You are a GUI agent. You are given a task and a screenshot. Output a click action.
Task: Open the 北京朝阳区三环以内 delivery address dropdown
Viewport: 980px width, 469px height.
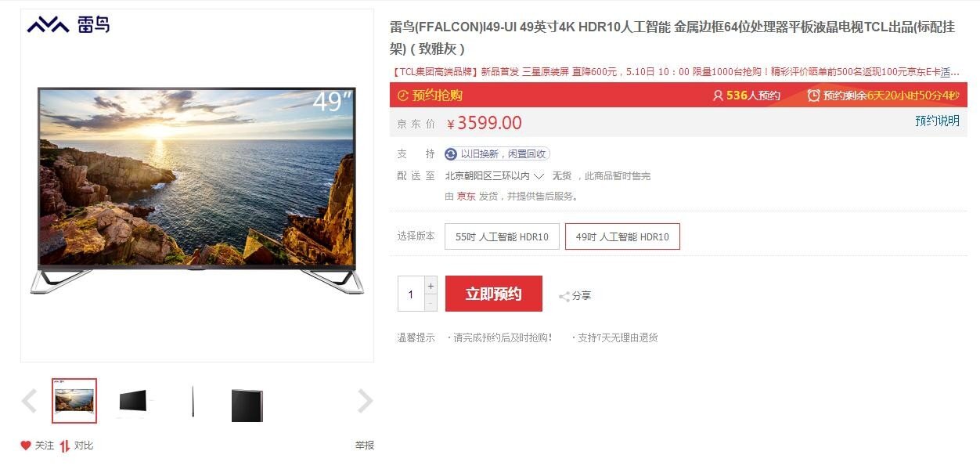click(494, 176)
